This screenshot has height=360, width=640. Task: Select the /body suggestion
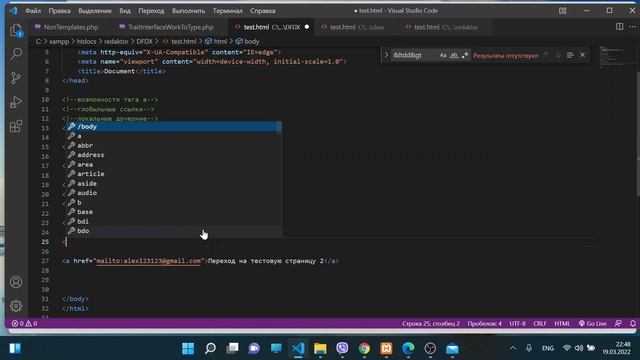click(174, 127)
